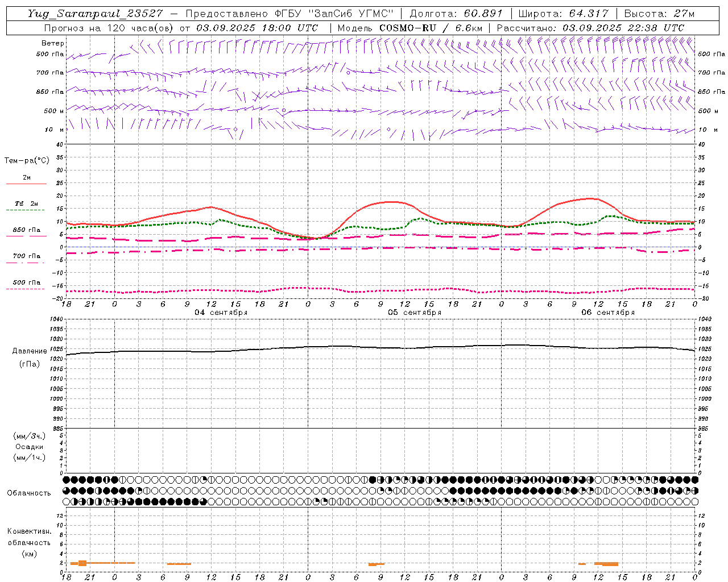Screen dimensions: 728x582
Task: Click the Долгота: 60.891 longitude value
Action: 456,14
